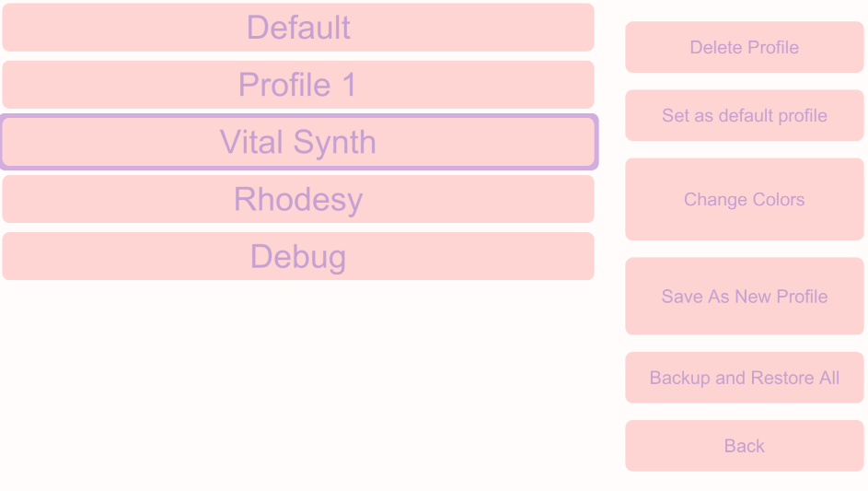Choose the Profile 1 entry
The width and height of the screenshot is (868, 491).
point(298,85)
